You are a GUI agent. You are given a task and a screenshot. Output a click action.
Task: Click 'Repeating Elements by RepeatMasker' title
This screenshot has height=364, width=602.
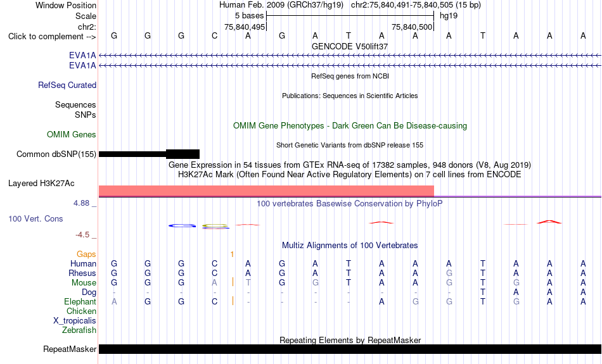coord(350,340)
